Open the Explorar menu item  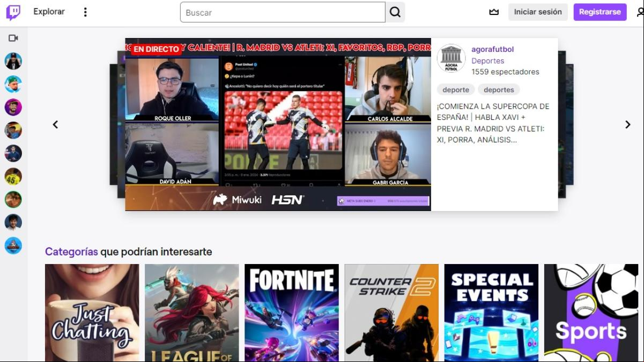point(49,12)
